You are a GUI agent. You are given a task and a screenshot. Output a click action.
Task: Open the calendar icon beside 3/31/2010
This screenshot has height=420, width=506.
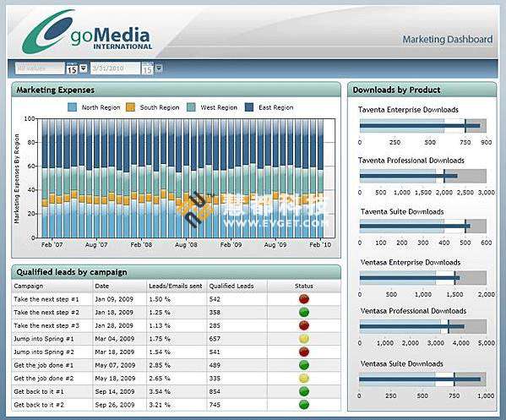click(148, 68)
